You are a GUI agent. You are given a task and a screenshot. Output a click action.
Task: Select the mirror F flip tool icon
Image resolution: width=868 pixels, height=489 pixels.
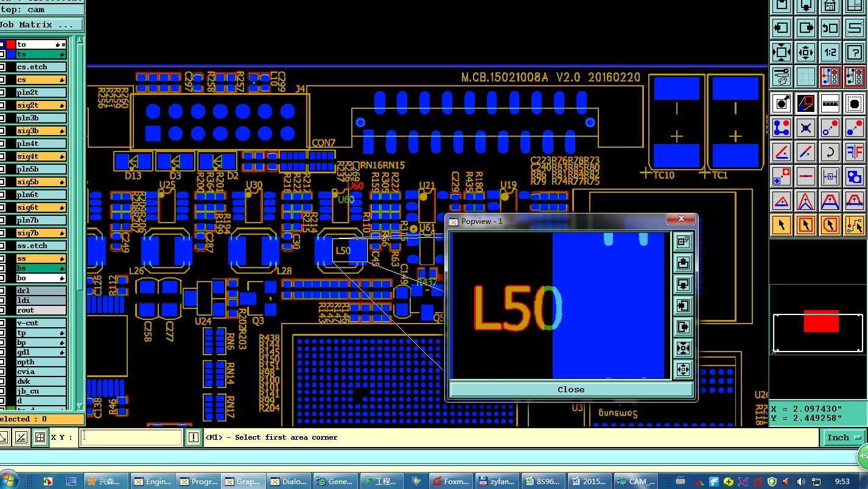(x=855, y=151)
